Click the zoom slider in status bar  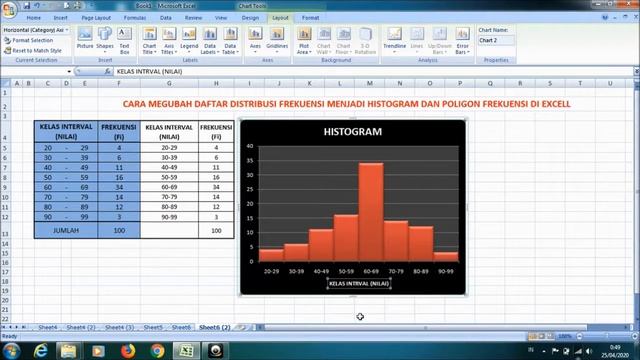pyautogui.click(x=607, y=336)
